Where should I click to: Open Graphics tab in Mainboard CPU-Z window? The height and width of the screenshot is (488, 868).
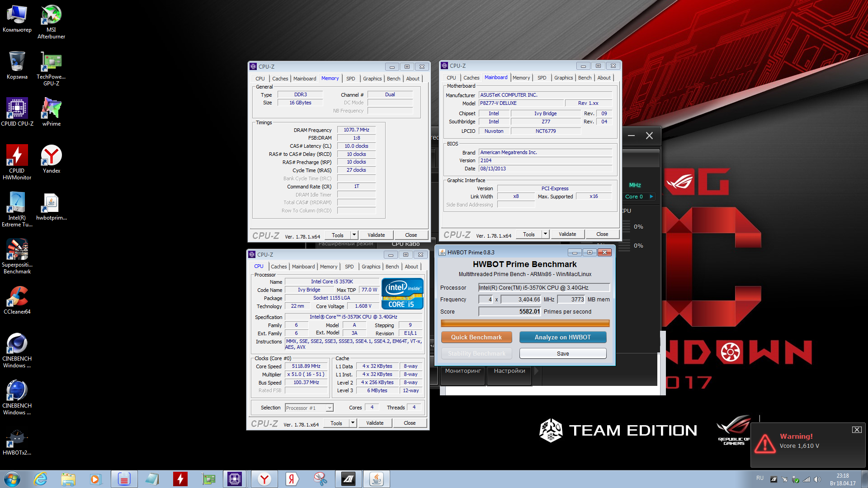click(x=563, y=78)
